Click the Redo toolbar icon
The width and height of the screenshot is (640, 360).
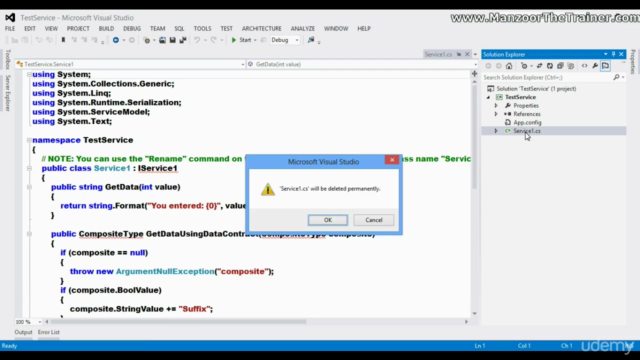tap(213, 40)
